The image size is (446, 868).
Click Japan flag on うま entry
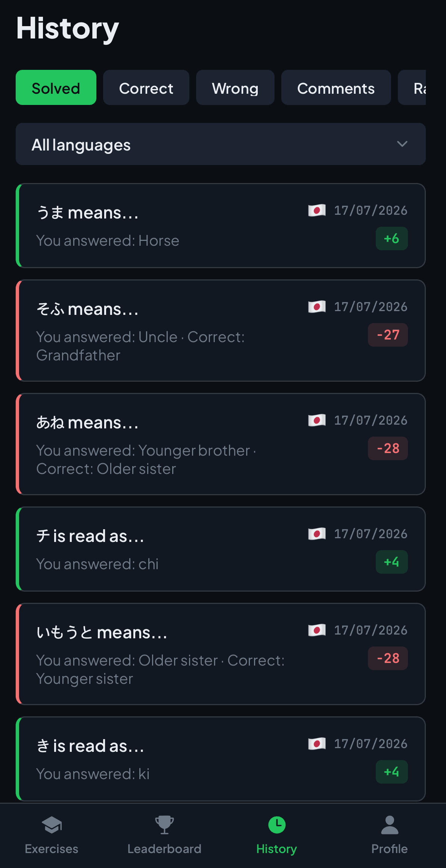coord(317,210)
